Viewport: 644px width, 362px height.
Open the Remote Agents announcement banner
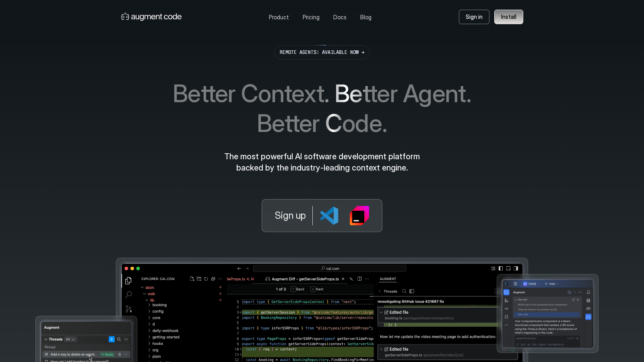click(322, 52)
